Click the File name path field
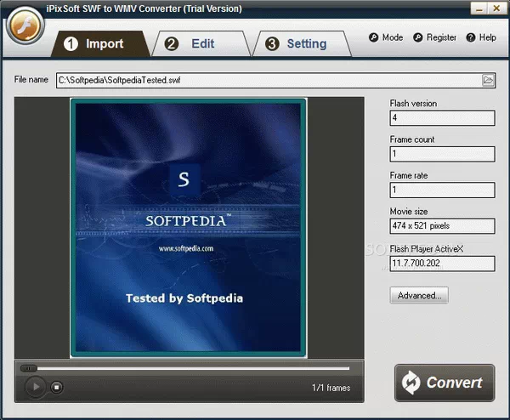Viewport: 510px width, 420px height. 268,80
